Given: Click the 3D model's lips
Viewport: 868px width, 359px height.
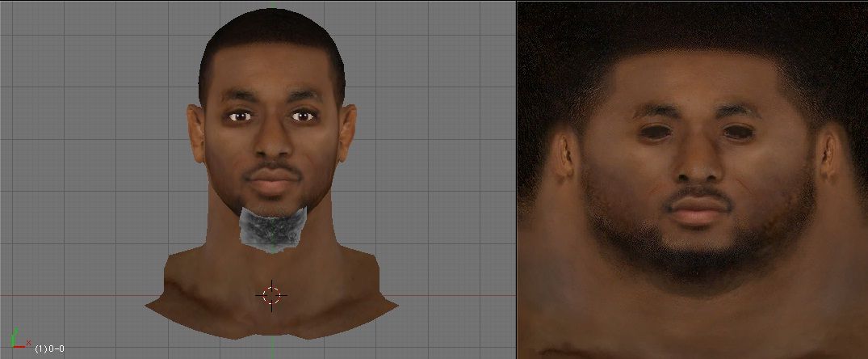Looking at the screenshot, I should (x=272, y=179).
